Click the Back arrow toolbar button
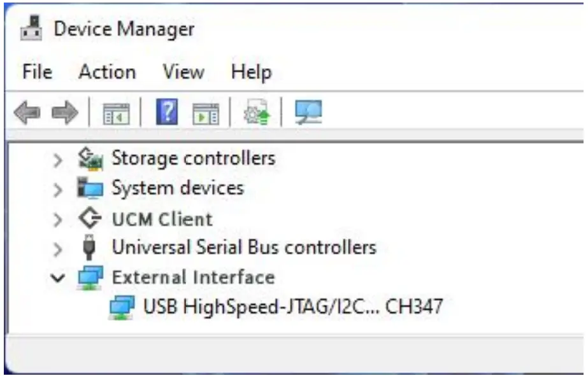 tap(27, 113)
